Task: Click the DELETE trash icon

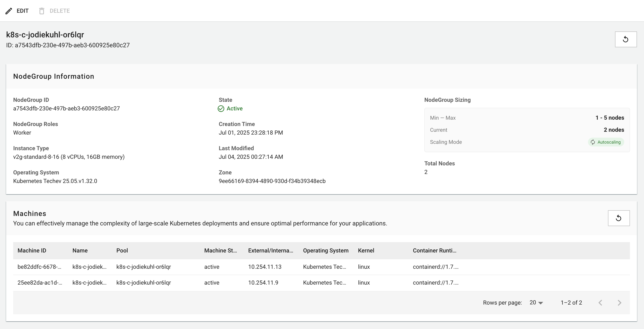Action: (42, 11)
